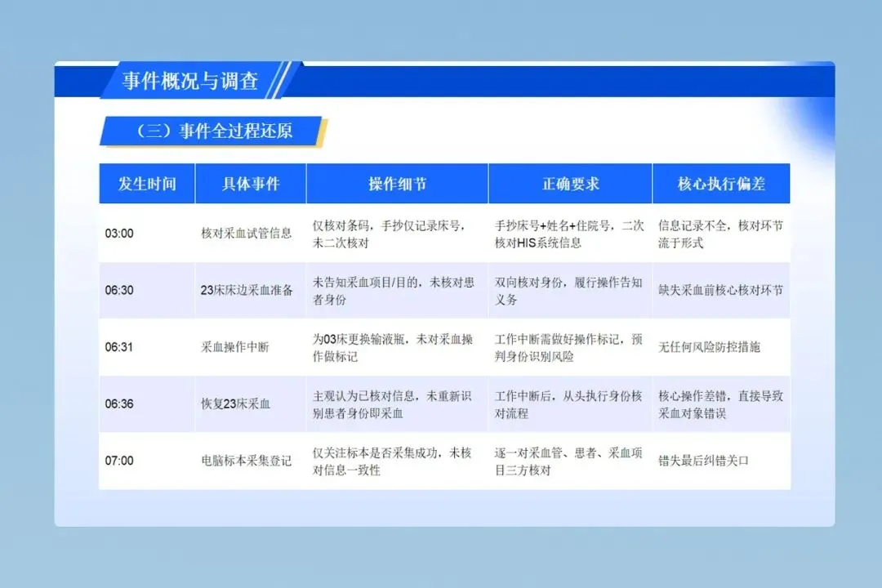Select the deviation 核心操作差错，直接导致采血对象错误
Screen dimensions: 882x588
coord(720,404)
